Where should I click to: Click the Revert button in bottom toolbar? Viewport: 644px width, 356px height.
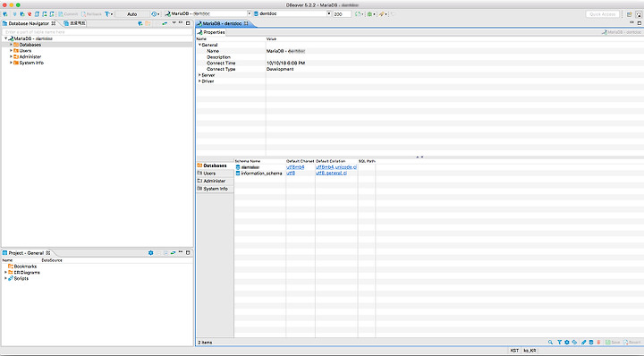631,342
